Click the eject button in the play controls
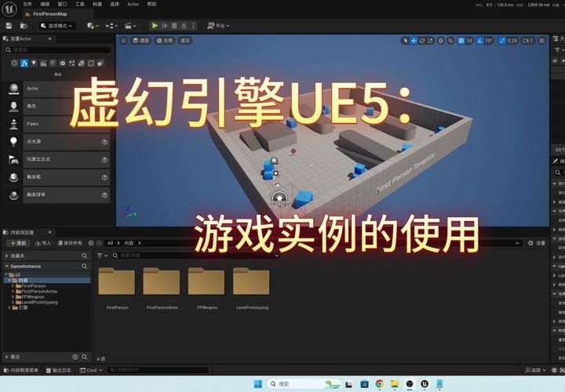565x392 pixels. 184,26
